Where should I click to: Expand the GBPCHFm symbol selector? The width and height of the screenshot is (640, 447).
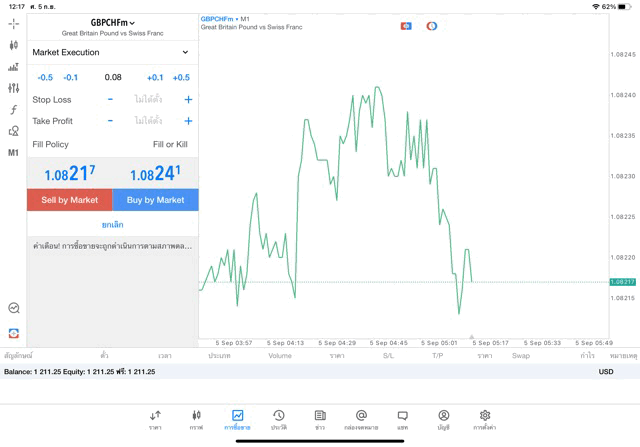(112, 22)
